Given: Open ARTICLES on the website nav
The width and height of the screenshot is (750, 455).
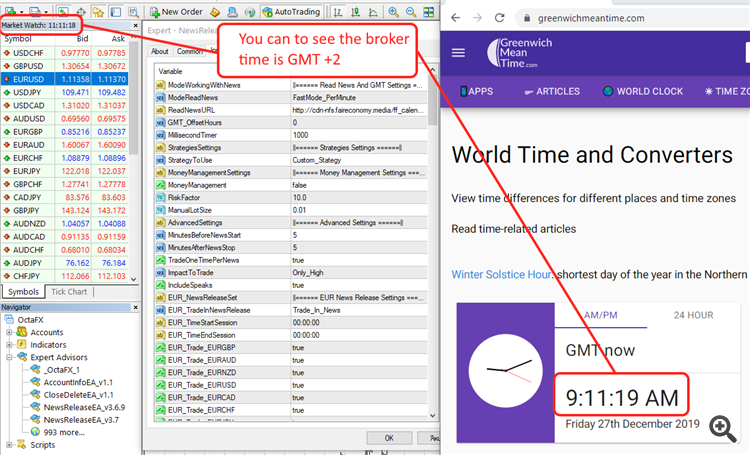Looking at the screenshot, I should point(552,91).
